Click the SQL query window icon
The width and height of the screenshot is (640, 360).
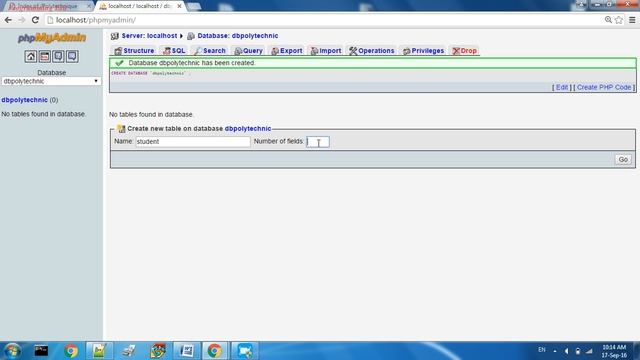pos(44,56)
